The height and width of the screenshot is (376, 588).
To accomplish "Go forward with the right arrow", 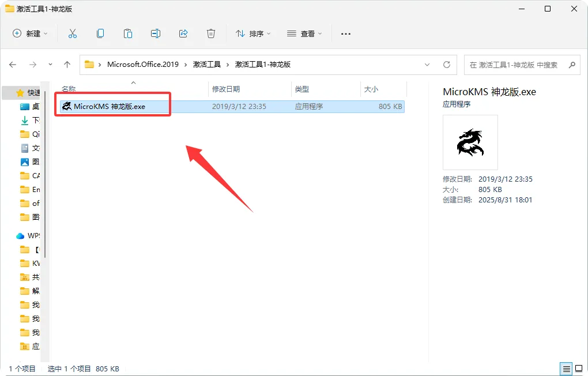I will 33,65.
